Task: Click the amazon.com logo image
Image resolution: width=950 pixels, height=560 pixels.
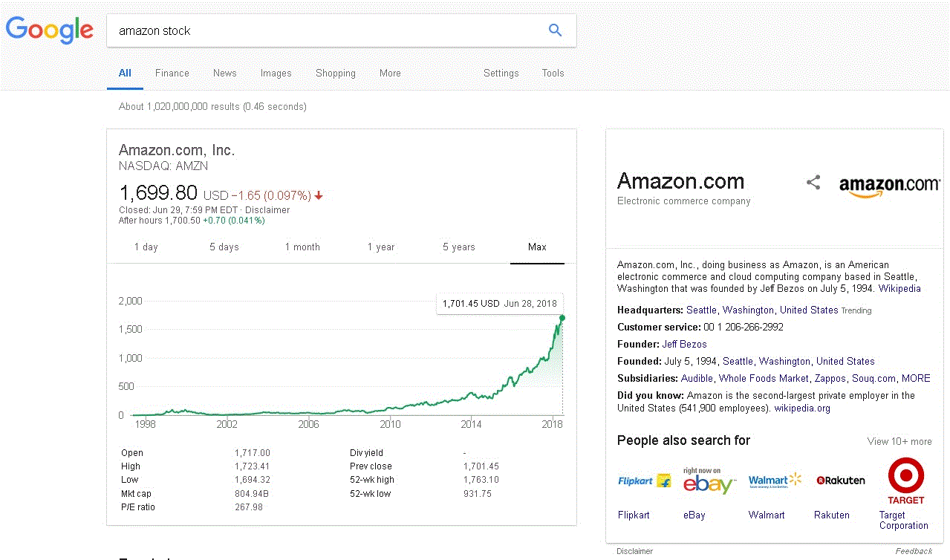Action: (x=890, y=186)
